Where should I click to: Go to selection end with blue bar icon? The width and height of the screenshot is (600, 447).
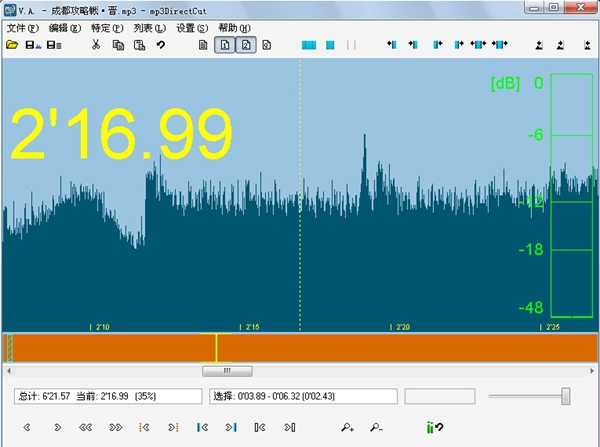pos(231,427)
